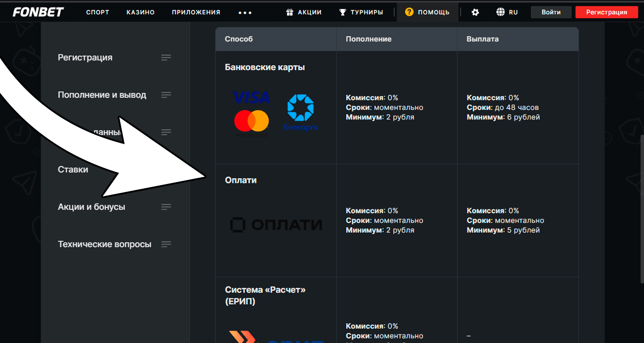Click the question mark help icon
644x343 pixels.
410,12
